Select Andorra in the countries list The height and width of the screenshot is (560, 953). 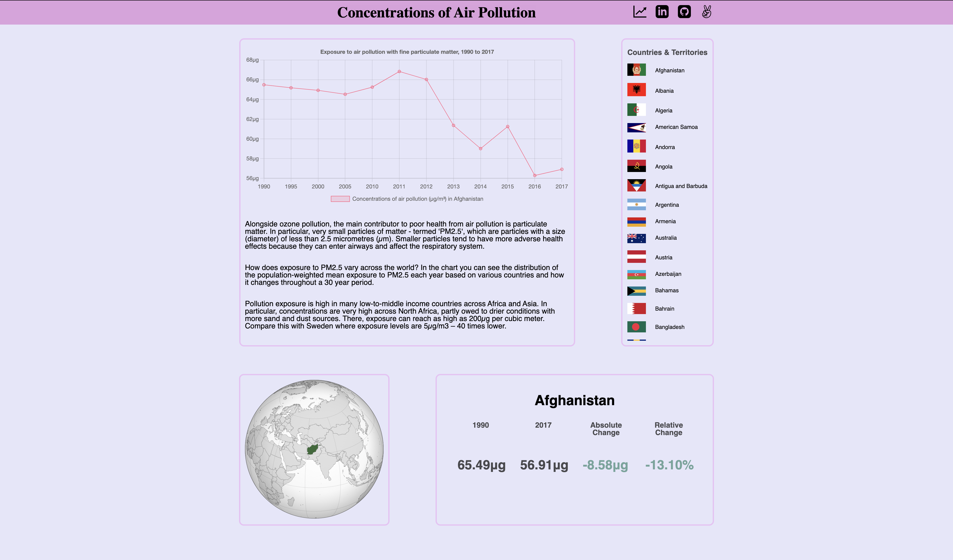664,147
